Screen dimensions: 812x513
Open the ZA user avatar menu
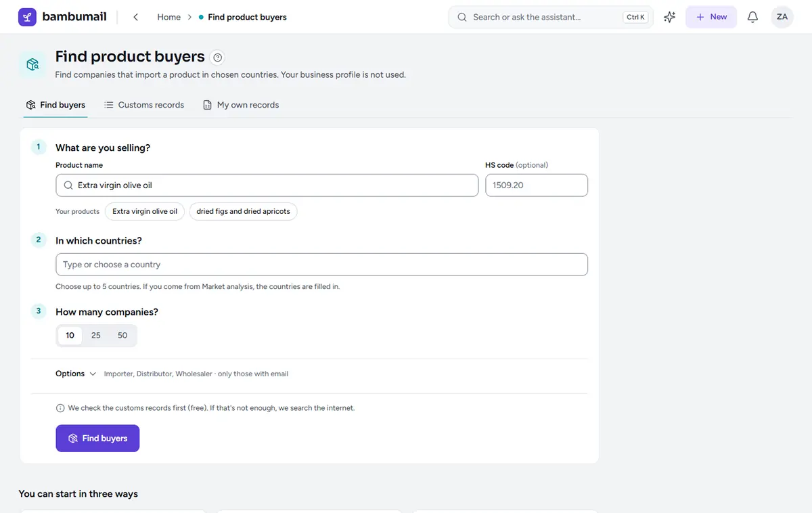pyautogui.click(x=782, y=17)
